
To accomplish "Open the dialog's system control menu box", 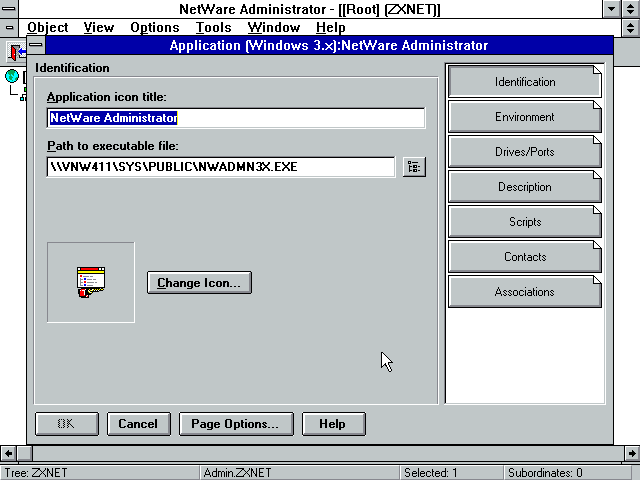I will tap(36, 45).
